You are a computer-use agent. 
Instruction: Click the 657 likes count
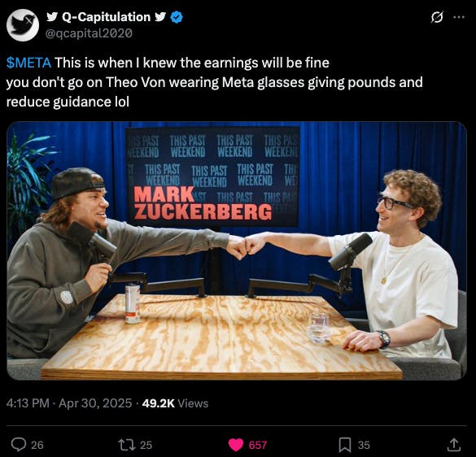258,445
